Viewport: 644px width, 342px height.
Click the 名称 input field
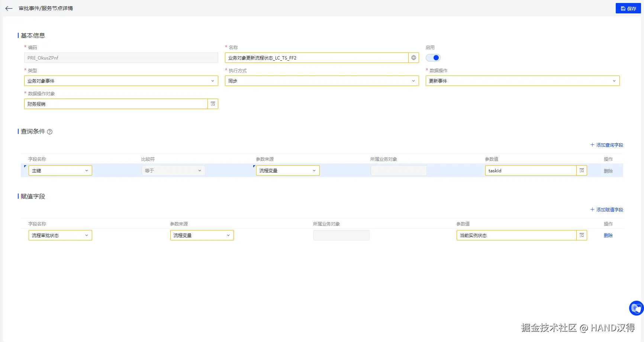(316, 58)
